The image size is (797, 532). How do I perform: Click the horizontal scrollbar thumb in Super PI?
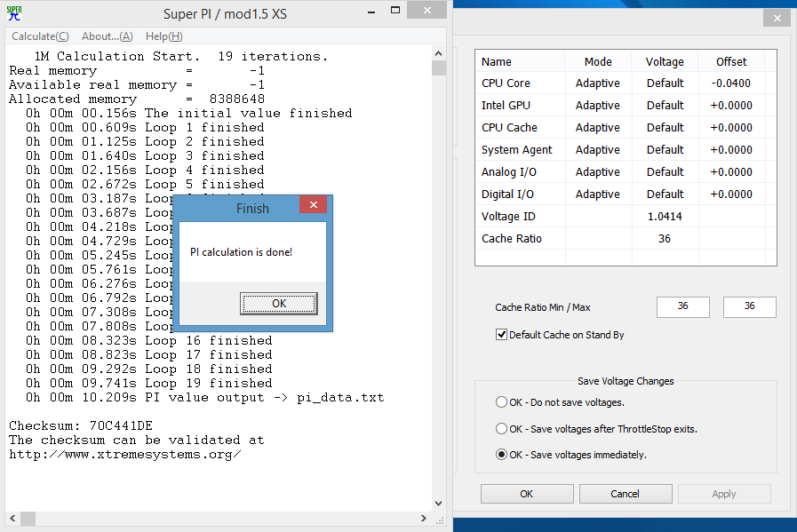tap(28, 519)
